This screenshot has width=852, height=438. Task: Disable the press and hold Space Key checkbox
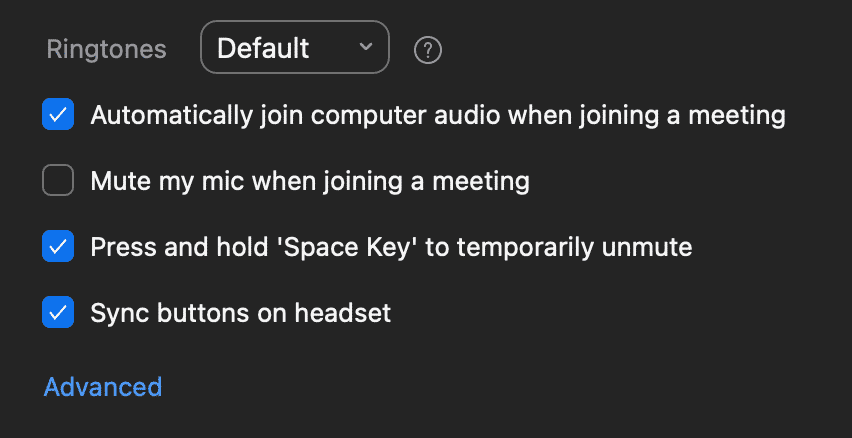[58, 246]
